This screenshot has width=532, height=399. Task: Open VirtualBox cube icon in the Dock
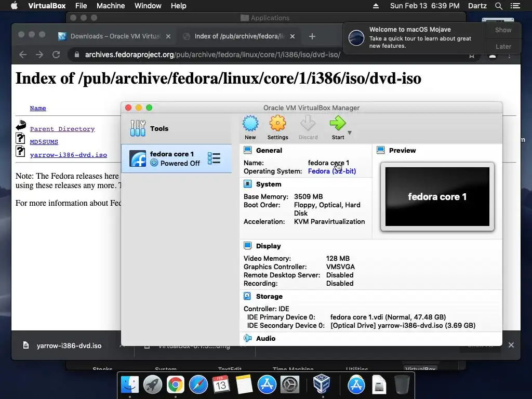pos(321,383)
